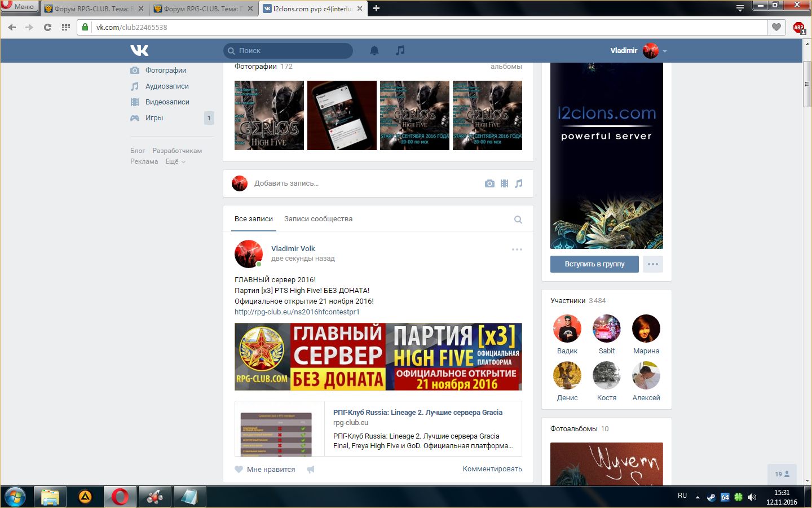Go back with the browser back arrow
This screenshot has height=508, width=812.
click(x=12, y=27)
